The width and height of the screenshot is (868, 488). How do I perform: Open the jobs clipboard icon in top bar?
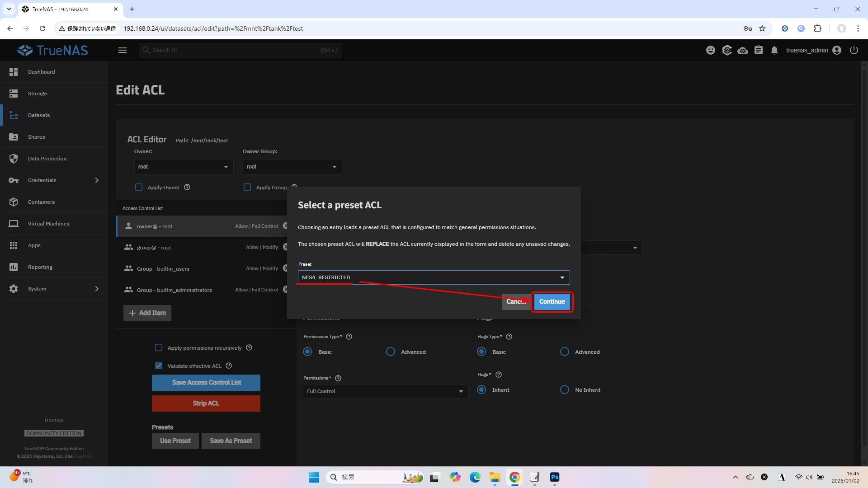[758, 50]
